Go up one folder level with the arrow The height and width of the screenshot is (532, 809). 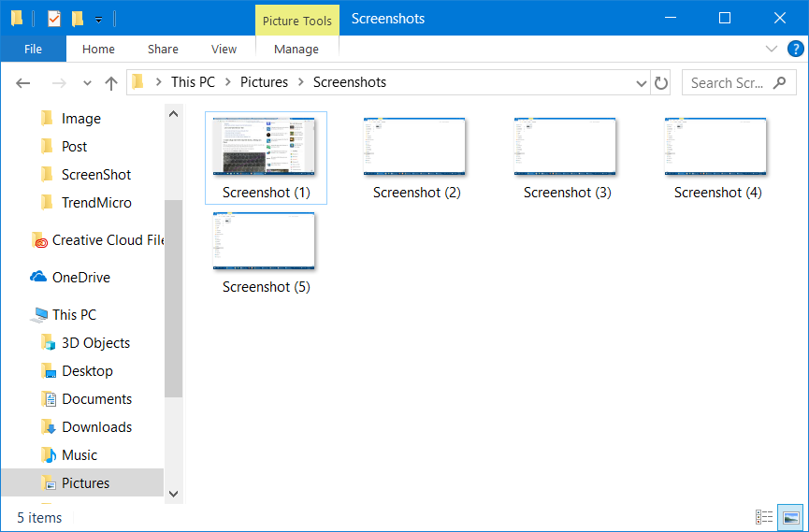pyautogui.click(x=111, y=82)
